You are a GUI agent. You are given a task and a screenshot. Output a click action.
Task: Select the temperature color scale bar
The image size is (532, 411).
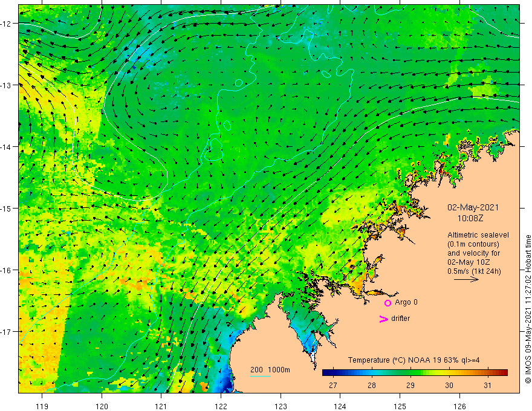[x=415, y=373]
